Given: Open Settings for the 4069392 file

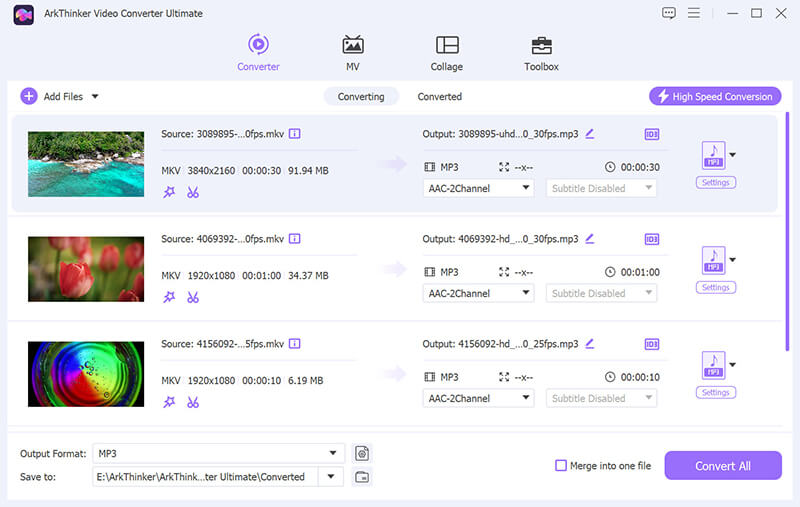Looking at the screenshot, I should pyautogui.click(x=715, y=288).
